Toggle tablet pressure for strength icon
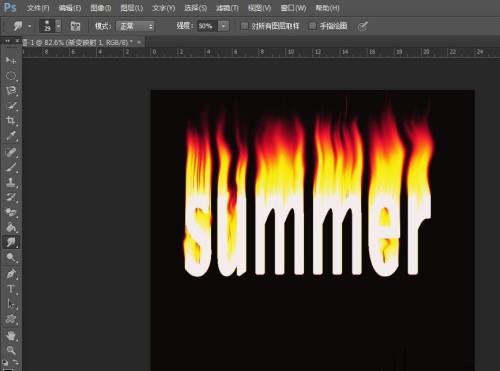 coord(362,26)
